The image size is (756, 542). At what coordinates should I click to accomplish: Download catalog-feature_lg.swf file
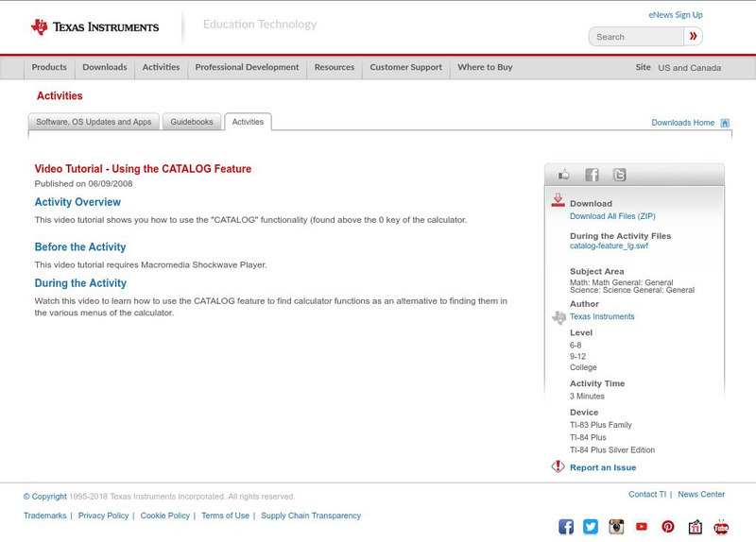click(609, 246)
